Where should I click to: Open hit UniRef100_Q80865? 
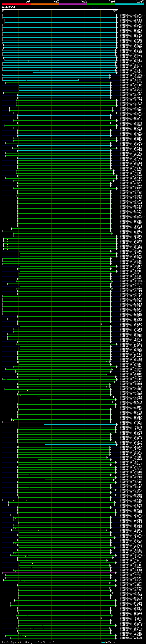131,17
